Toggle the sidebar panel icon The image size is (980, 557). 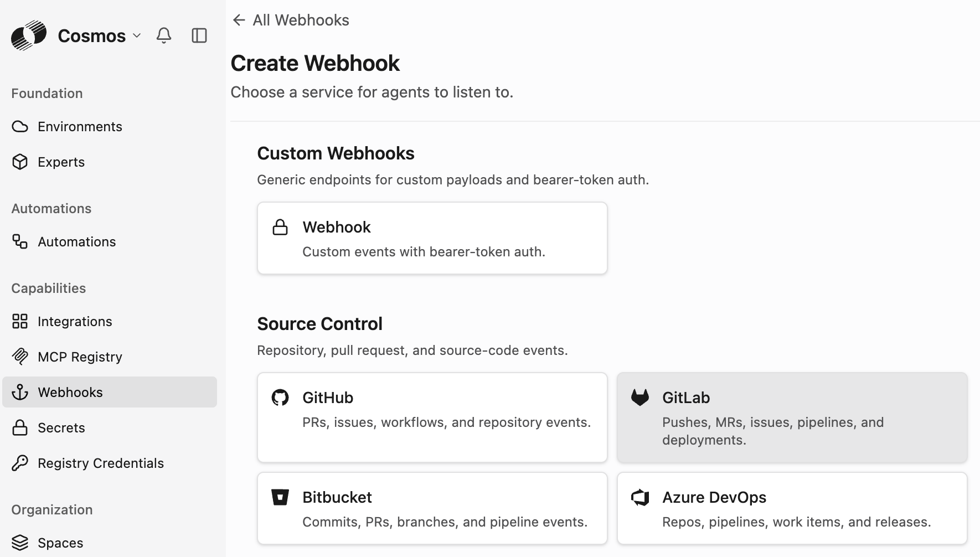199,35
